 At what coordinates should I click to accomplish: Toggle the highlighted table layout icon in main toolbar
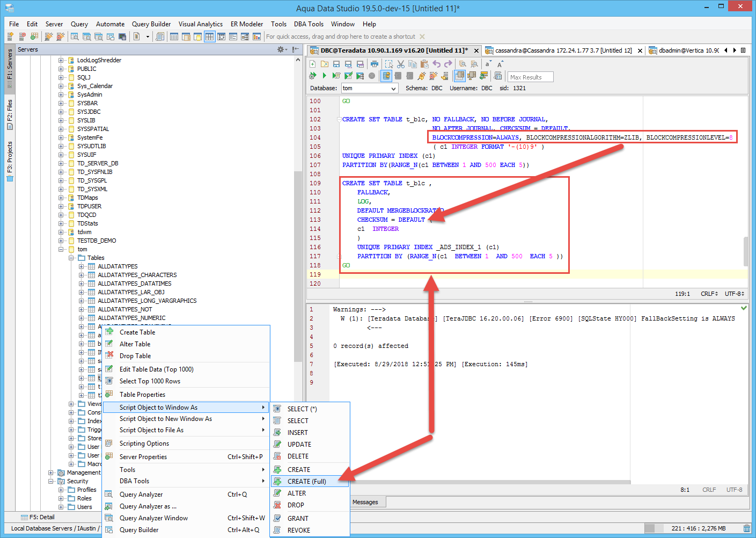click(209, 37)
